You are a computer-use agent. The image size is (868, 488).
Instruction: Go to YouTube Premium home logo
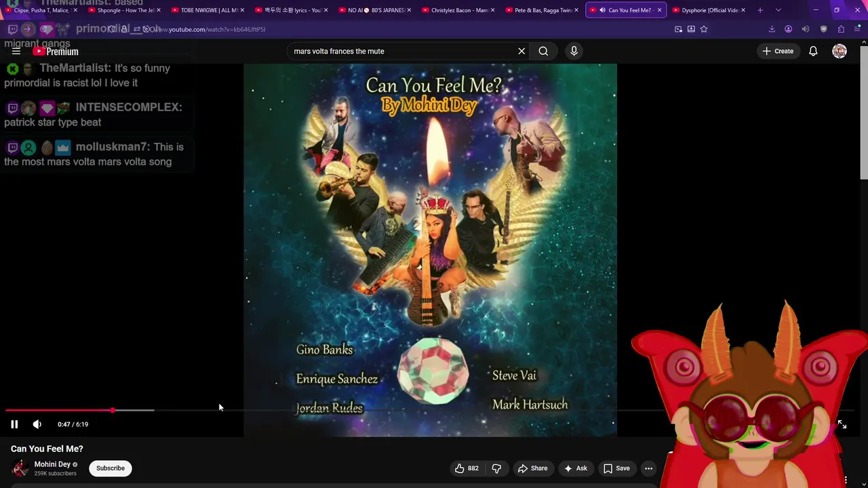56,52
